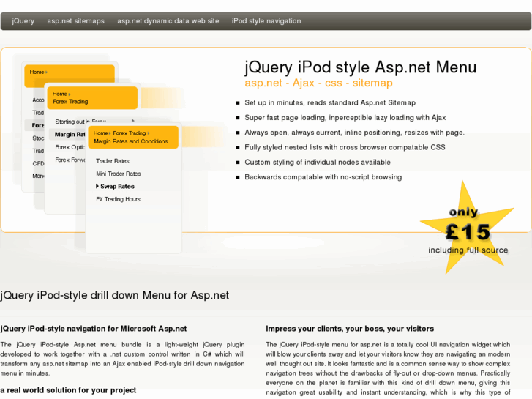Click 'Custom styling of individual nodes' bullet
The width and height of the screenshot is (532, 399).
coord(318,163)
